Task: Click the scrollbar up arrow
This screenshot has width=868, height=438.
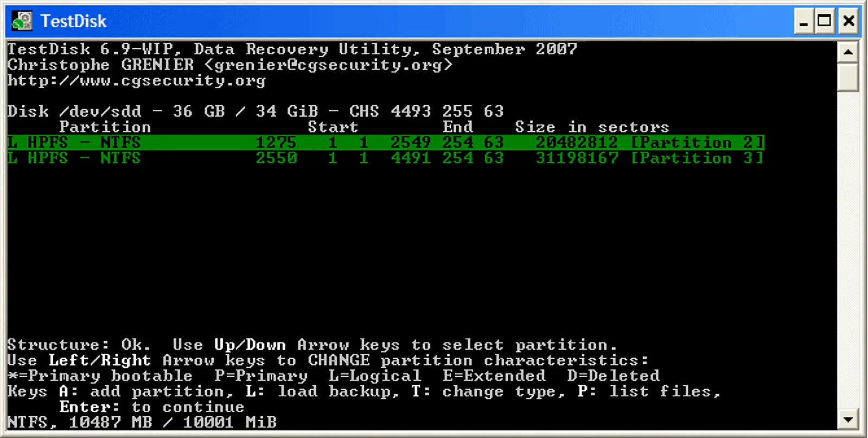Action: pos(848,52)
